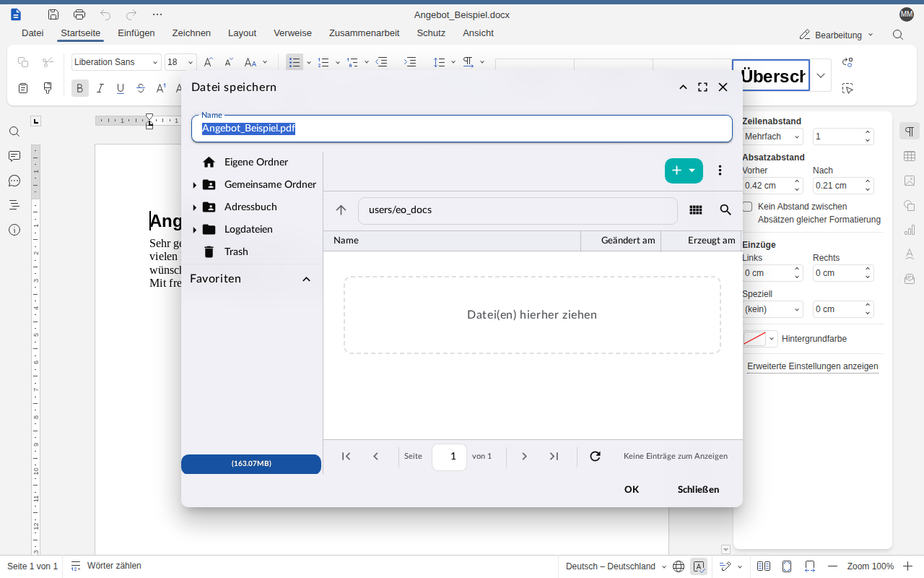
Task: Confirm saving with the OK button
Action: pyautogui.click(x=632, y=489)
